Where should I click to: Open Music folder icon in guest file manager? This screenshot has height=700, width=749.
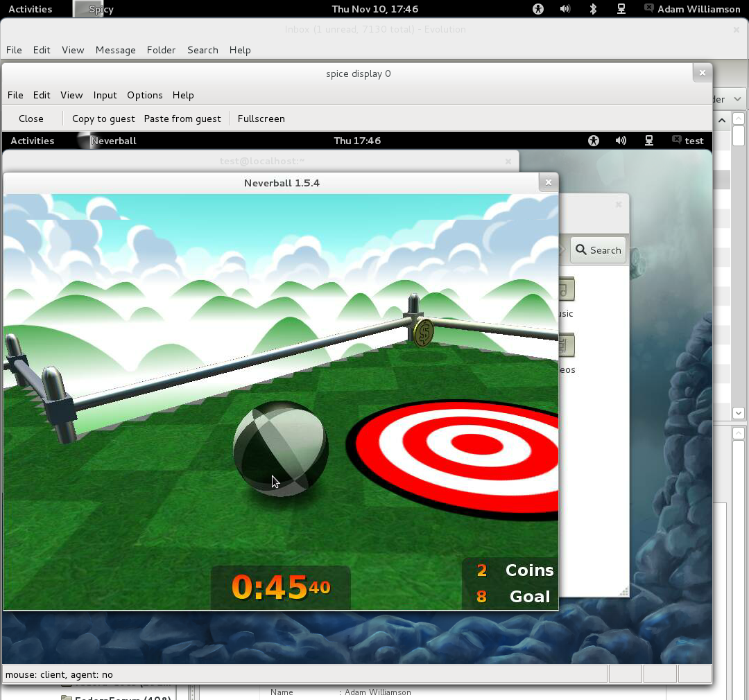(566, 290)
